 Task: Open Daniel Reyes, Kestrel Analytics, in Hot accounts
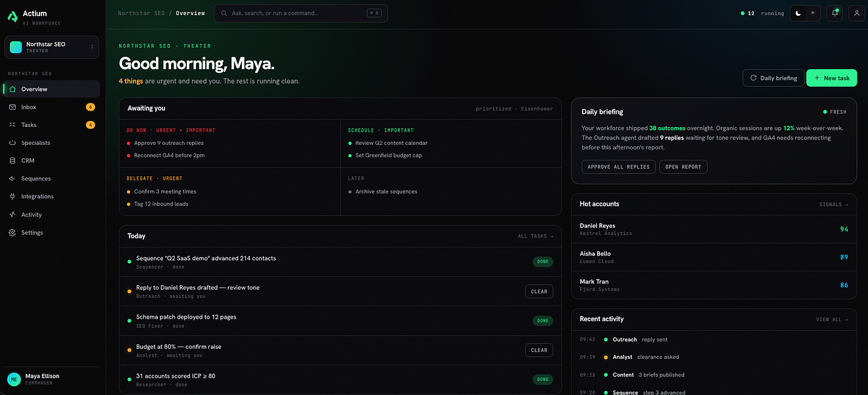pos(714,229)
